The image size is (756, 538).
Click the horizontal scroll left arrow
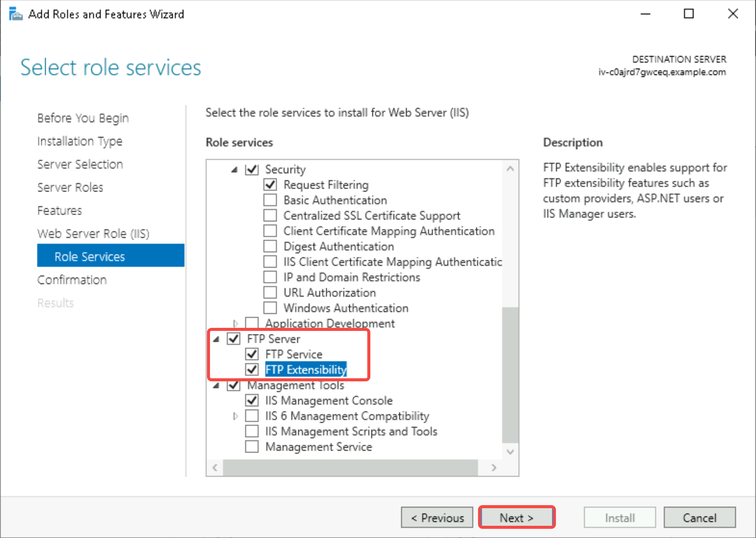(215, 468)
